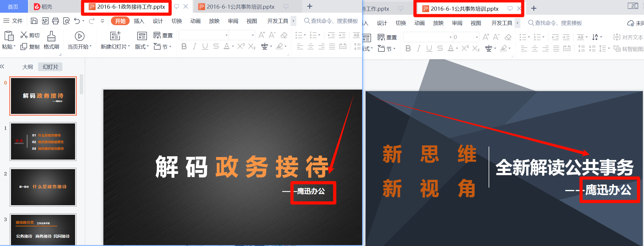Click the Copy (复制) icon
This screenshot has width=644, height=246.
[24, 47]
